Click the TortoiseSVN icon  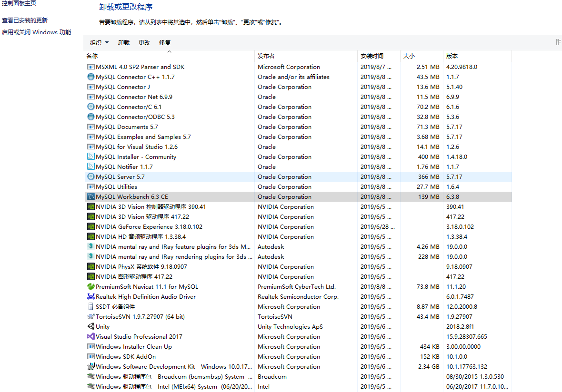click(90, 317)
